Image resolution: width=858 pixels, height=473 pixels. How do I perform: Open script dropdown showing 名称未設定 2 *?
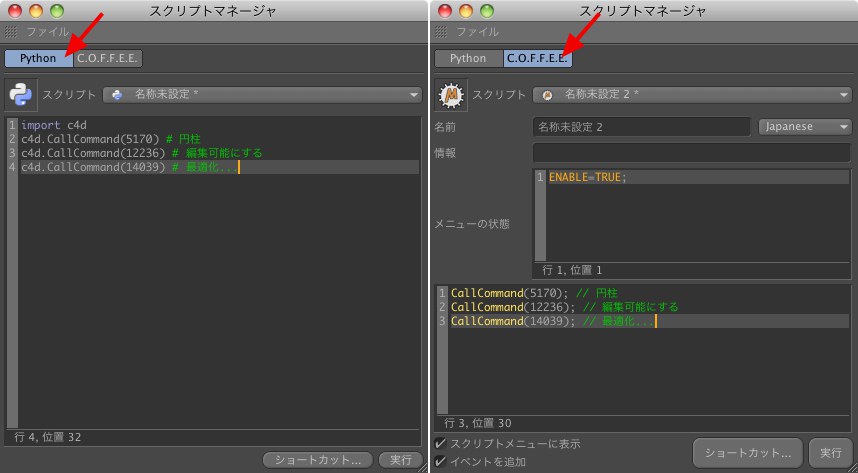click(x=692, y=95)
